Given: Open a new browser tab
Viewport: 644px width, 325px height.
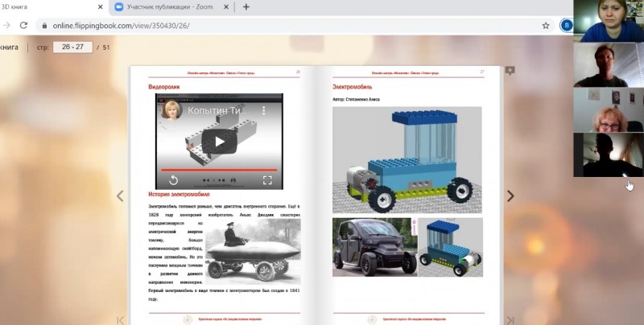Looking at the screenshot, I should tap(246, 7).
